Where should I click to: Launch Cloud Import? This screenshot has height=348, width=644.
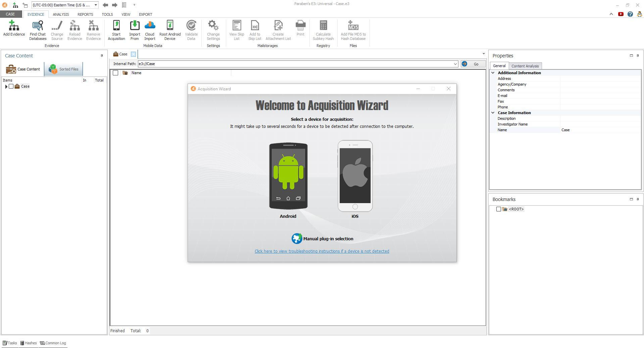point(150,30)
